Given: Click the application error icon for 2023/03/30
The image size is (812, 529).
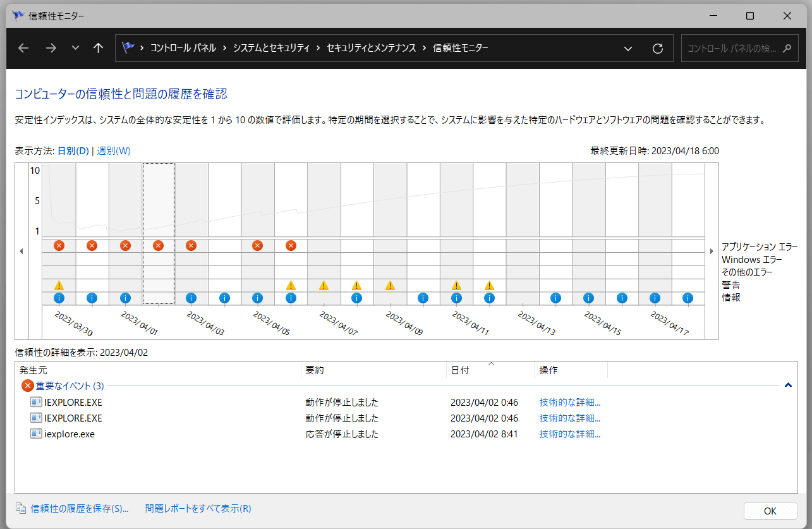Looking at the screenshot, I should tap(59, 245).
